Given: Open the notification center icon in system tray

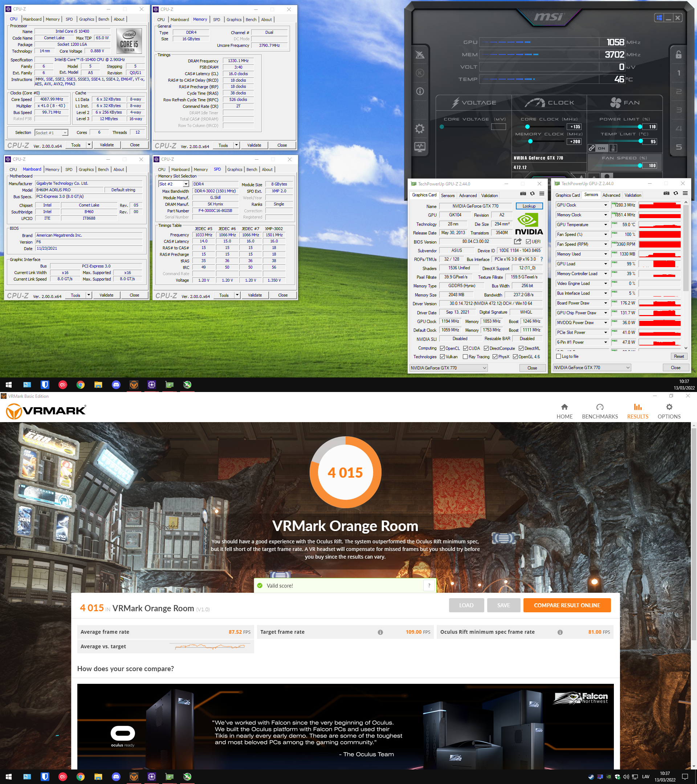Looking at the screenshot, I should point(685,777).
